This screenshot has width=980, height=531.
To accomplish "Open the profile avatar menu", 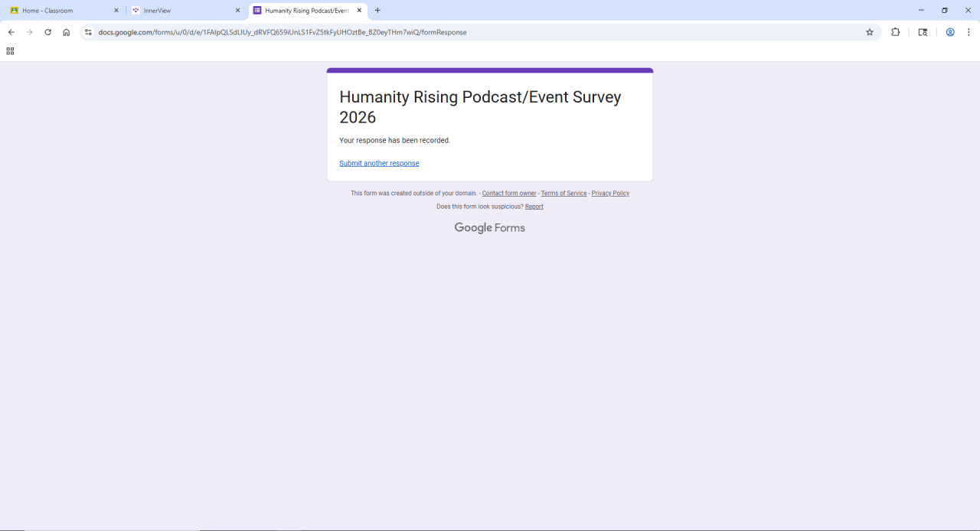I will [x=950, y=32].
